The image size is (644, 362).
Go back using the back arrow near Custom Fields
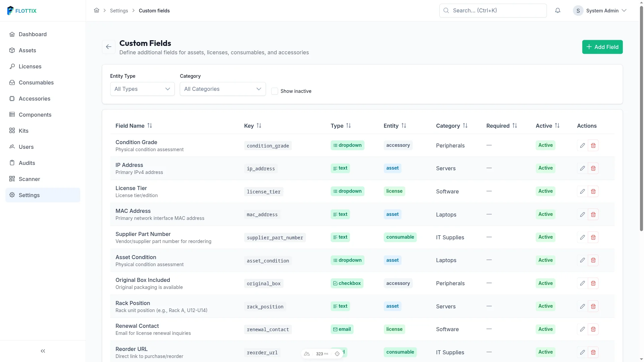click(108, 47)
